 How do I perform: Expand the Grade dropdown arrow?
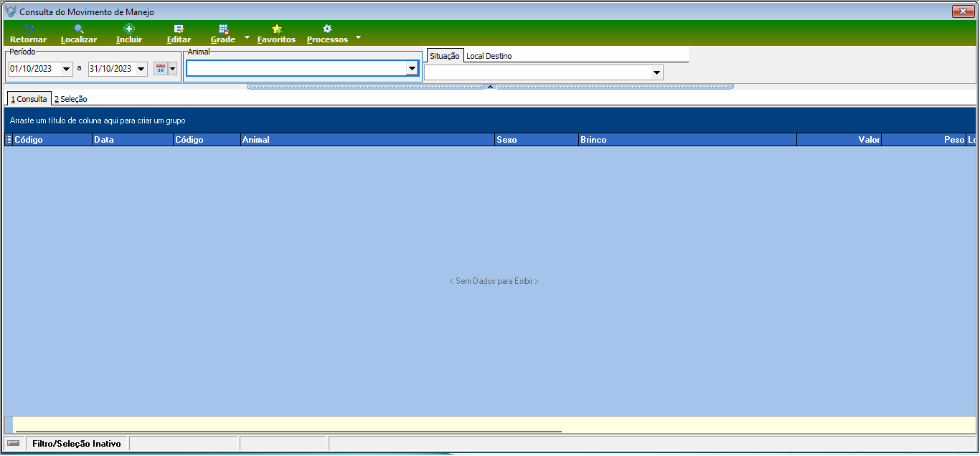click(247, 37)
